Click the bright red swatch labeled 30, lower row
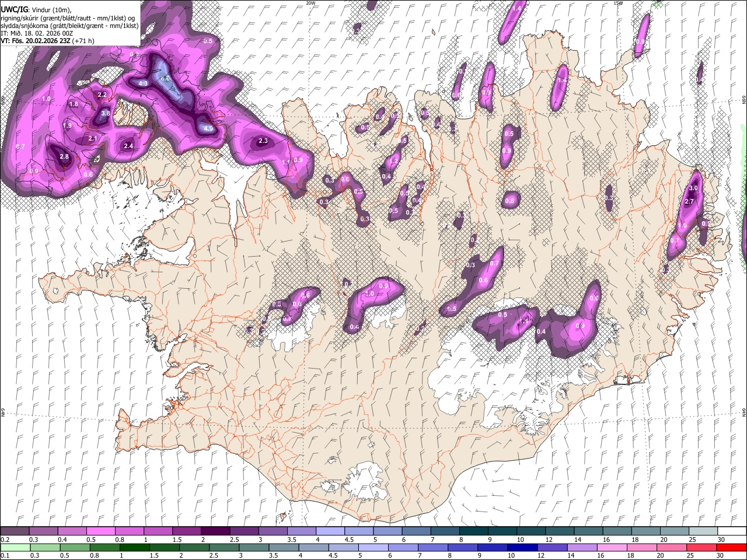747x560 pixels. [x=731, y=547]
